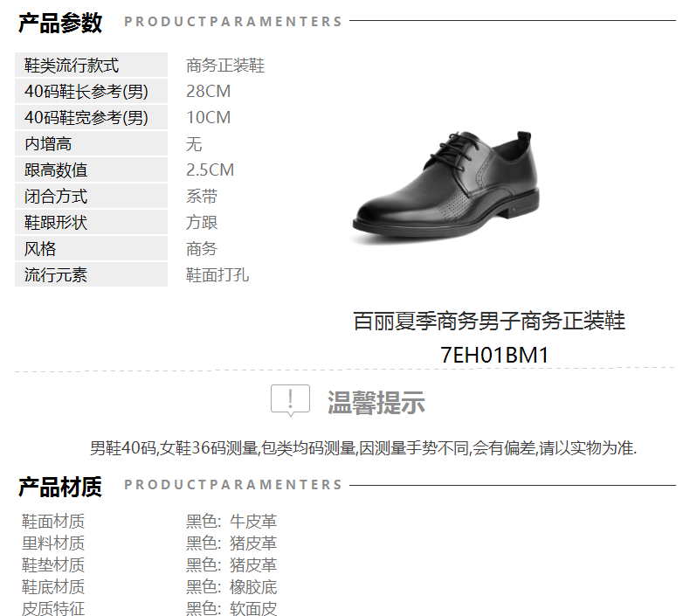Click the 商务正装鞋 value text

pos(225,66)
